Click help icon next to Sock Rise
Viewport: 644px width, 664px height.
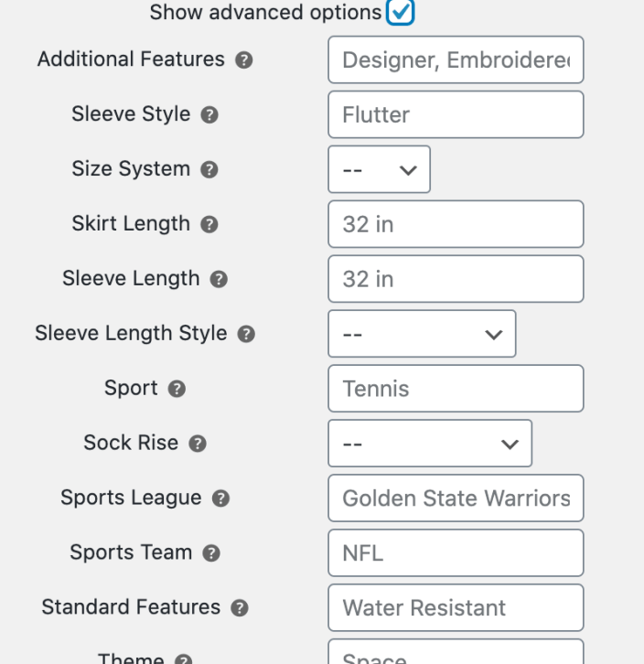[198, 444]
